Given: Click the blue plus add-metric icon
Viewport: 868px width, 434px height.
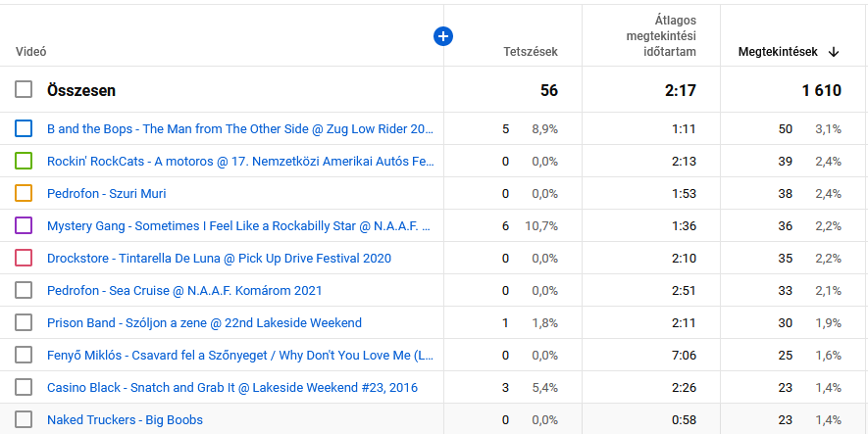Looking at the screenshot, I should coord(443,36).
